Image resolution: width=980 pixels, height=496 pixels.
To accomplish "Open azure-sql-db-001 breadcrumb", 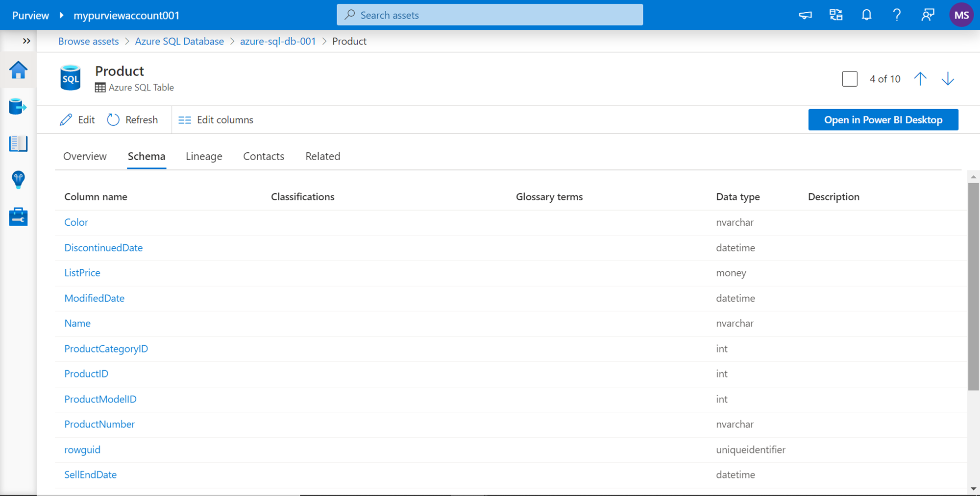I will [x=278, y=41].
